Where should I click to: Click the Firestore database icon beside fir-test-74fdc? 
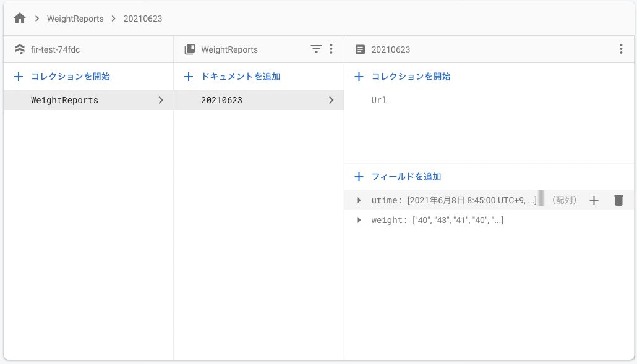[x=20, y=49]
